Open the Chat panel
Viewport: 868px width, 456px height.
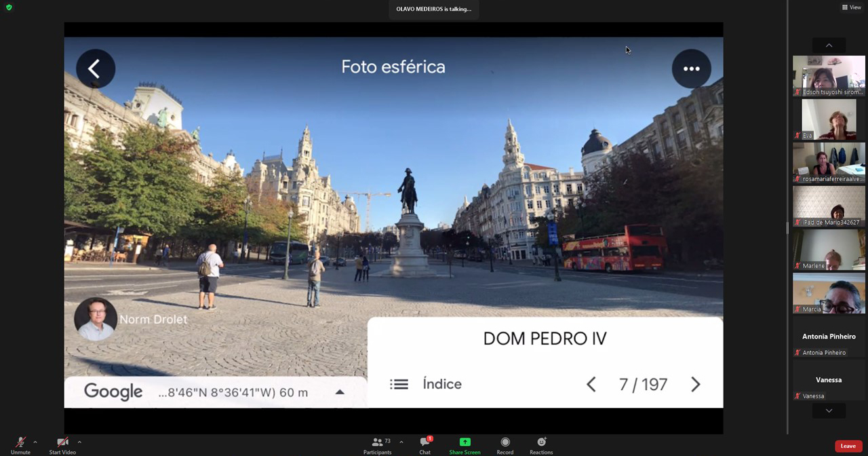pos(425,445)
